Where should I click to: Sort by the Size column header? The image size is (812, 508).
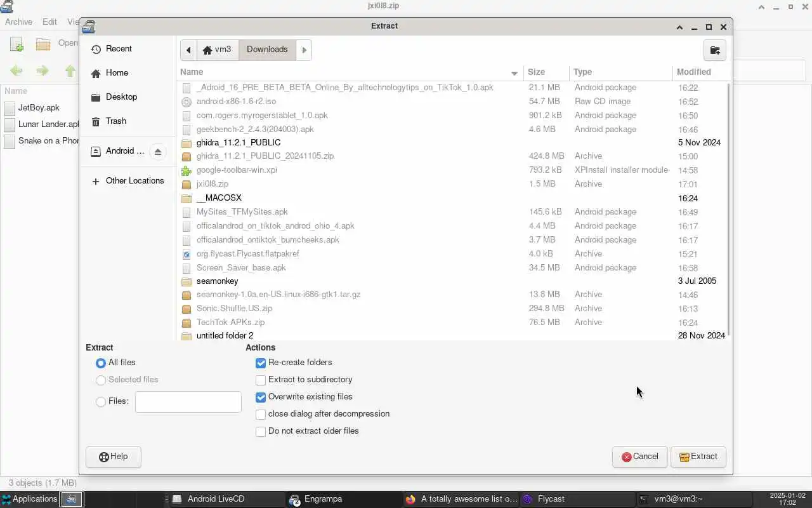(546, 72)
